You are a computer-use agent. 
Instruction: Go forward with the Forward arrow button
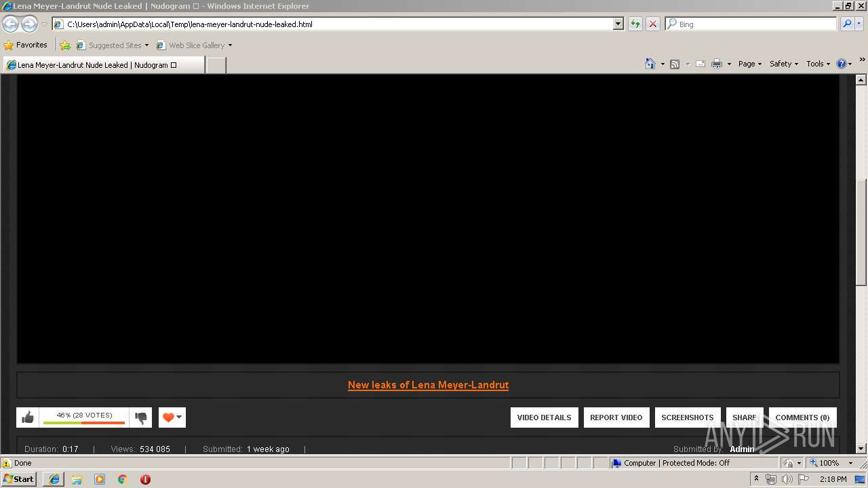(29, 24)
